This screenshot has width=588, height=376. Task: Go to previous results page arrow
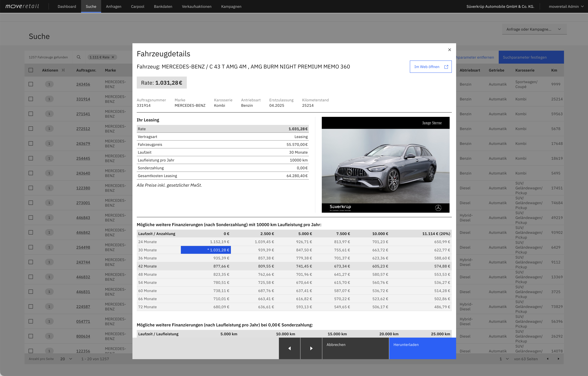tap(547, 359)
